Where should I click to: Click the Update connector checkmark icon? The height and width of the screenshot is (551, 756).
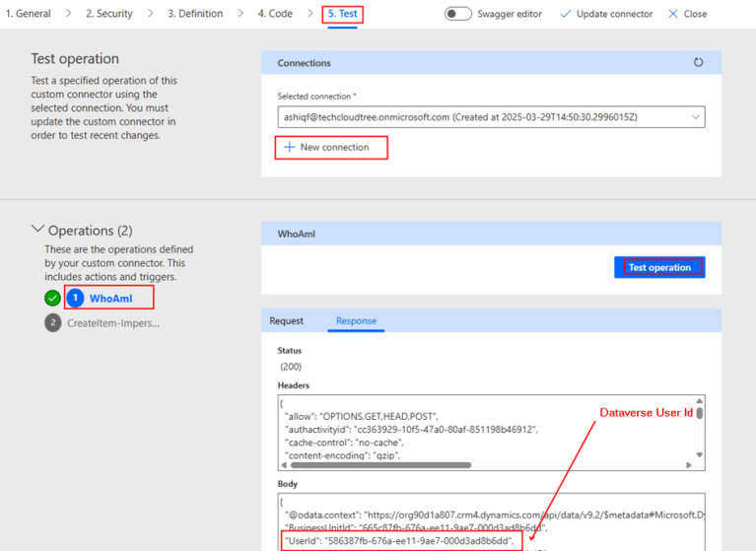click(x=566, y=14)
